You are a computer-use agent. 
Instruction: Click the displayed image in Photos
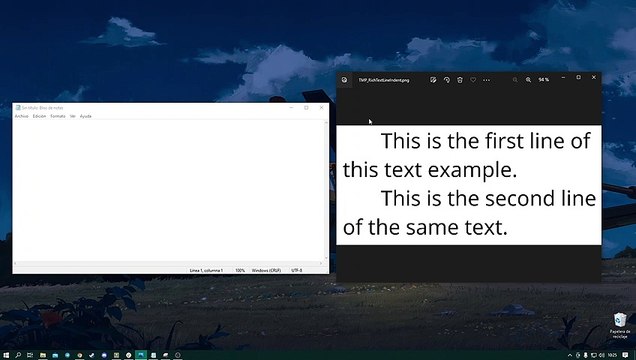469,185
